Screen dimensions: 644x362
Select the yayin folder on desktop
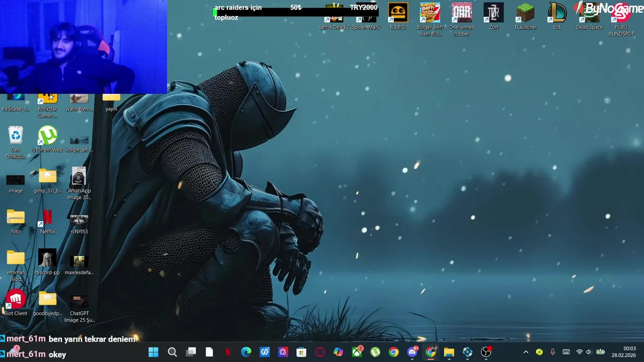click(x=111, y=103)
